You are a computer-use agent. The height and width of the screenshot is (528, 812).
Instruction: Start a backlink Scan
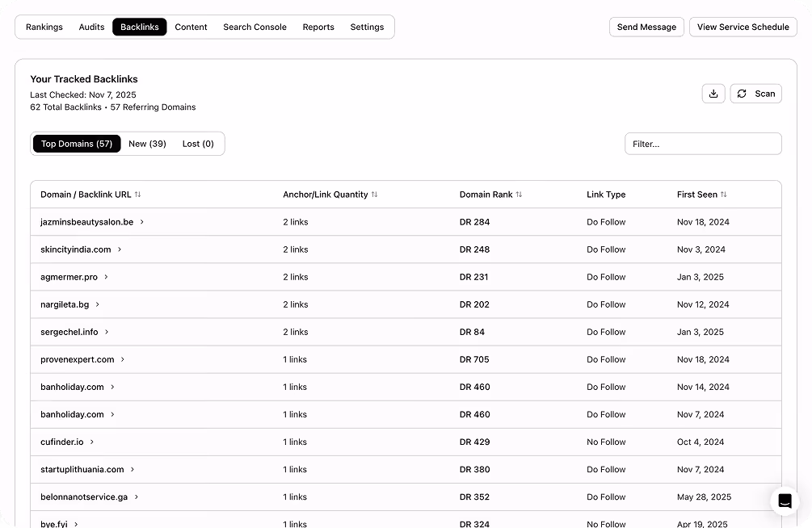(x=755, y=94)
